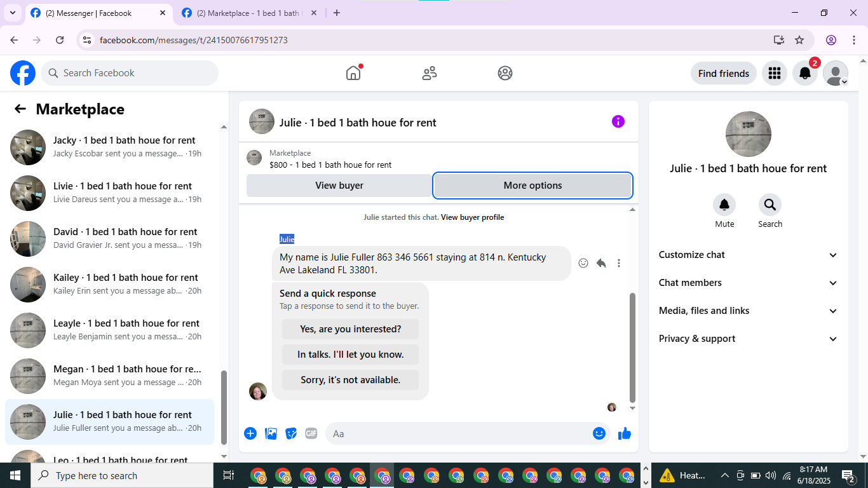Attach a photo or file
868x488 pixels.
(271, 433)
